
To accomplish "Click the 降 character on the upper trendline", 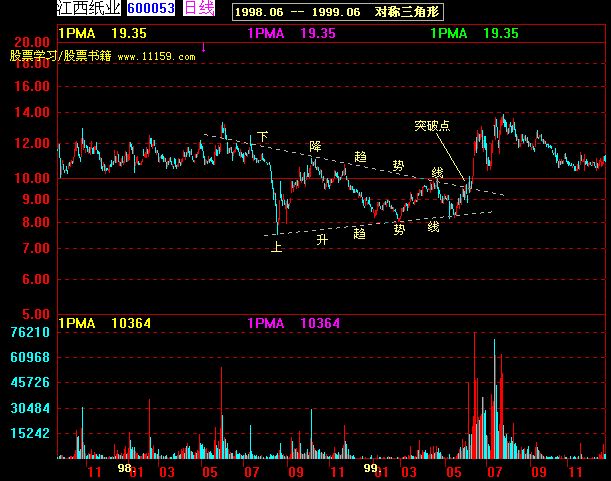I will 315,147.
